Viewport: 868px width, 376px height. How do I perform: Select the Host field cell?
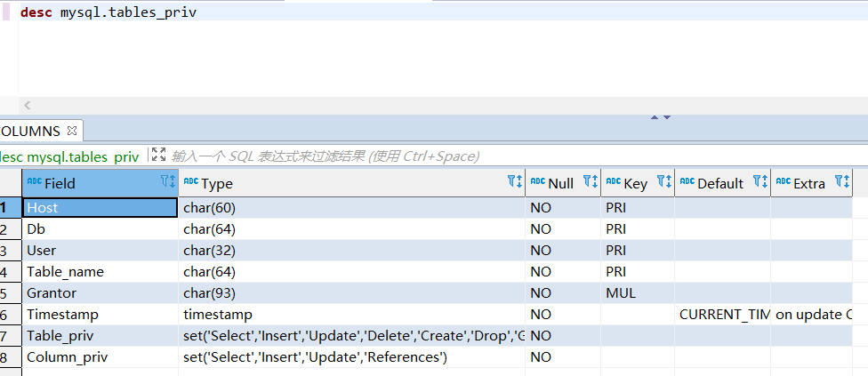click(x=100, y=207)
